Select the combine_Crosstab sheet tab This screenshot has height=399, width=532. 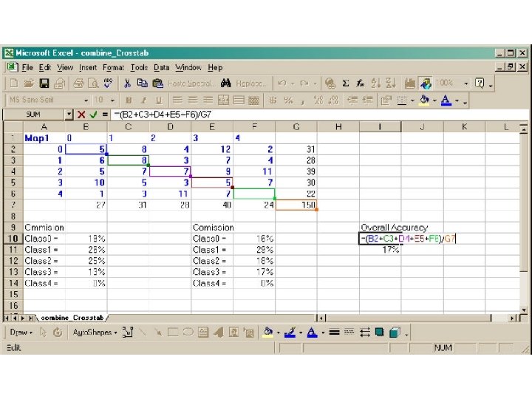(72, 318)
